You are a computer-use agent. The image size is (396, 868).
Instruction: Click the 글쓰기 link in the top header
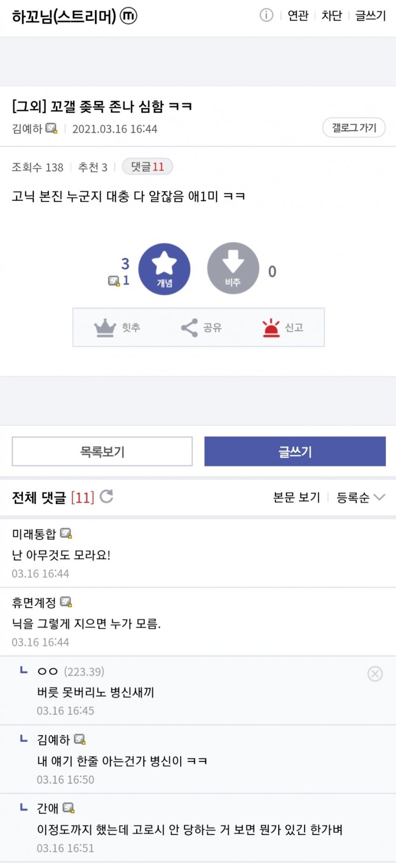(x=371, y=16)
